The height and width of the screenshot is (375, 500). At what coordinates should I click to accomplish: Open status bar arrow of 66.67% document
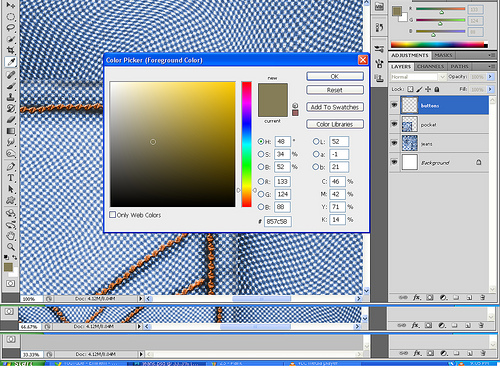coord(140,326)
